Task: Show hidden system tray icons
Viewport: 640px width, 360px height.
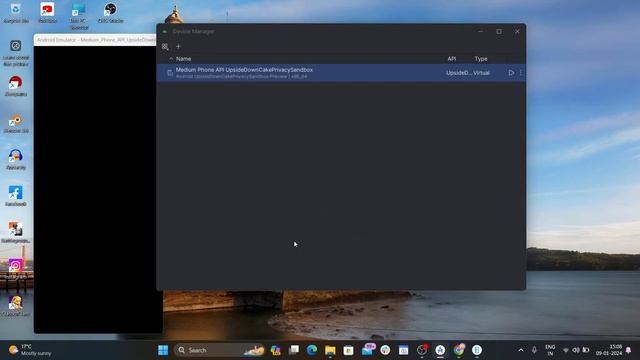Action: coord(521,350)
